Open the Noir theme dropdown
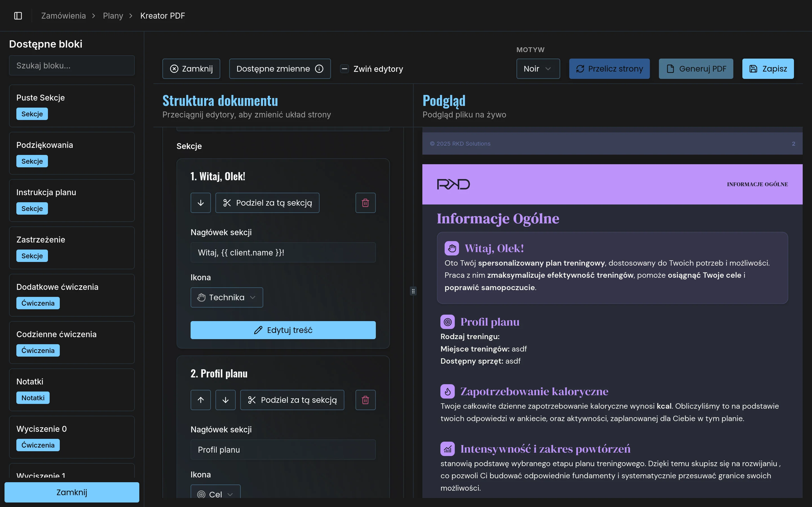812x507 pixels. tap(538, 69)
